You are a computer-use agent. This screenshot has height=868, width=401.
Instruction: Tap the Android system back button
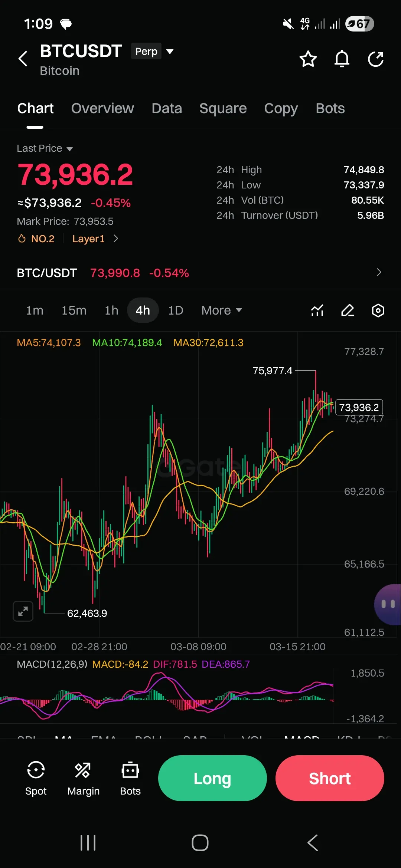tap(313, 843)
